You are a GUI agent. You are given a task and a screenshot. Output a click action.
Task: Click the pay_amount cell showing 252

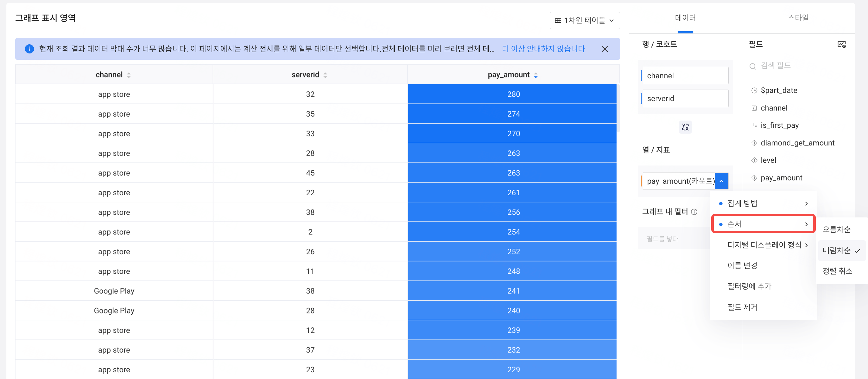pos(512,252)
